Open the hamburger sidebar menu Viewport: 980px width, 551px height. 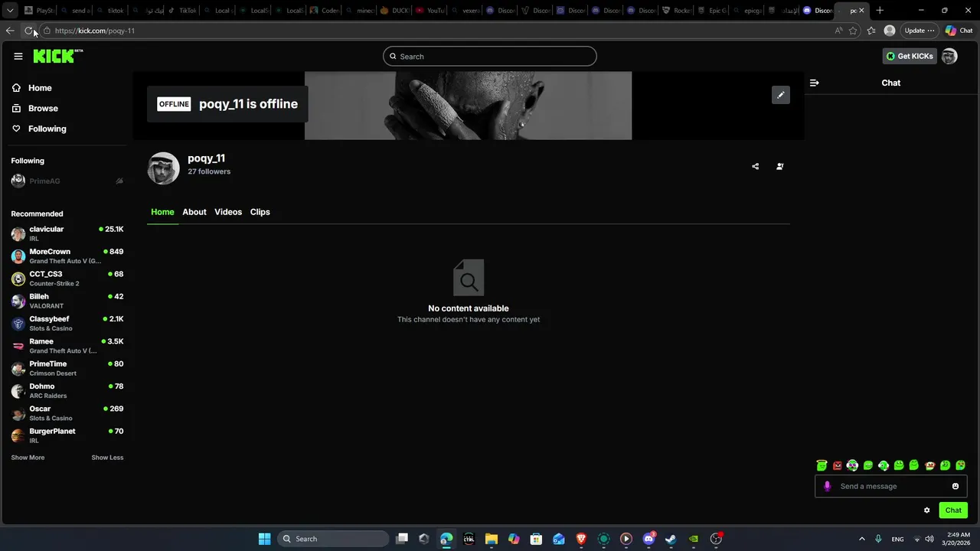tap(18, 56)
